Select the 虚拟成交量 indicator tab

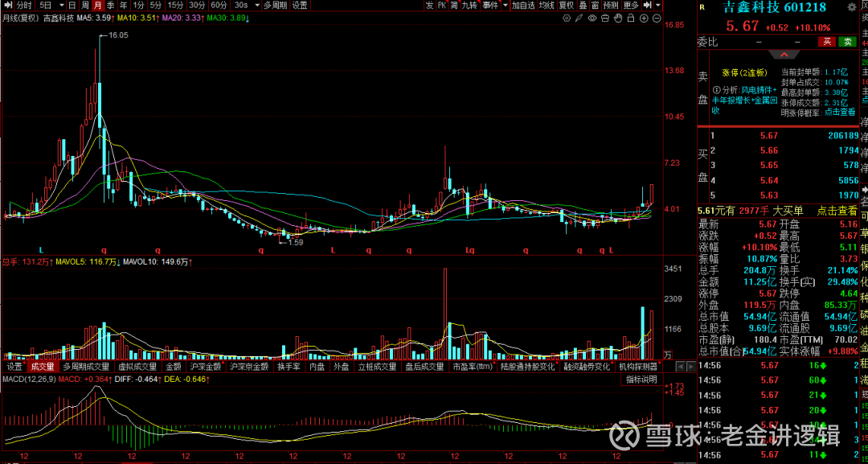pyautogui.click(x=137, y=367)
